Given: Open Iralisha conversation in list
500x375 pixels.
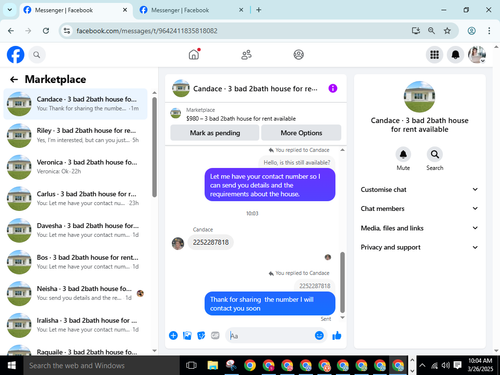Looking at the screenshot, I should 75,325.
